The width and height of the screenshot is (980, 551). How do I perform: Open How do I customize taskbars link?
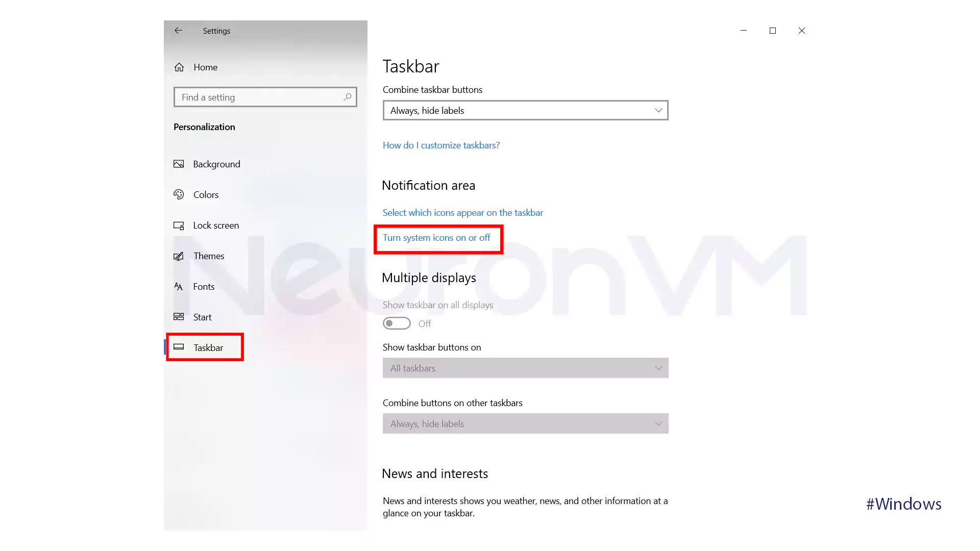441,145
